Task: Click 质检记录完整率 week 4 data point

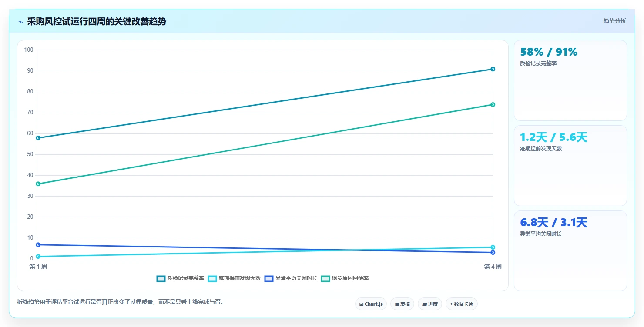Action: tap(493, 69)
